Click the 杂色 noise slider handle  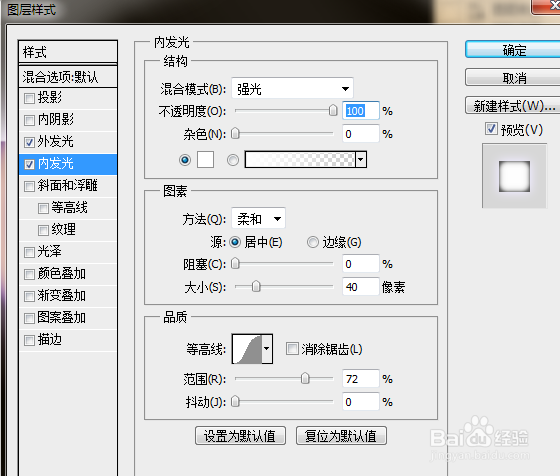tap(235, 134)
